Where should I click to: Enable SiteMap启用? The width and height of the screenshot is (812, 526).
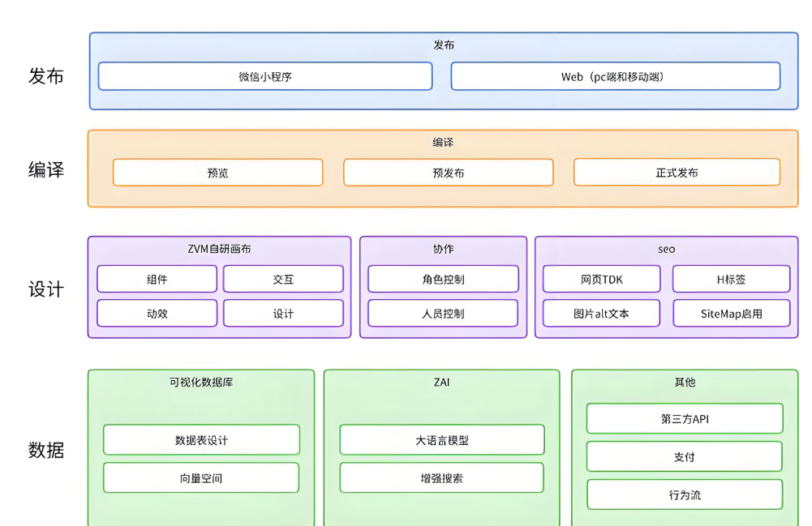click(x=731, y=314)
